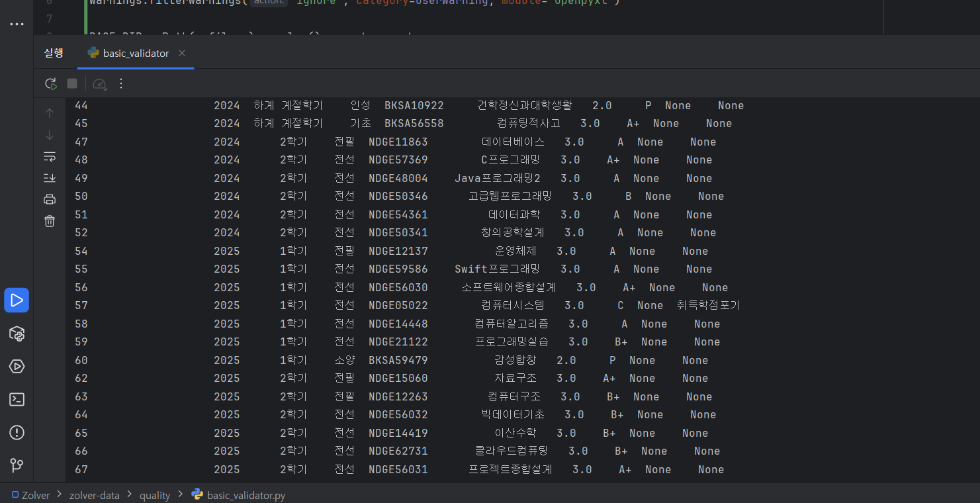Click course name 데이터과학

click(x=514, y=215)
